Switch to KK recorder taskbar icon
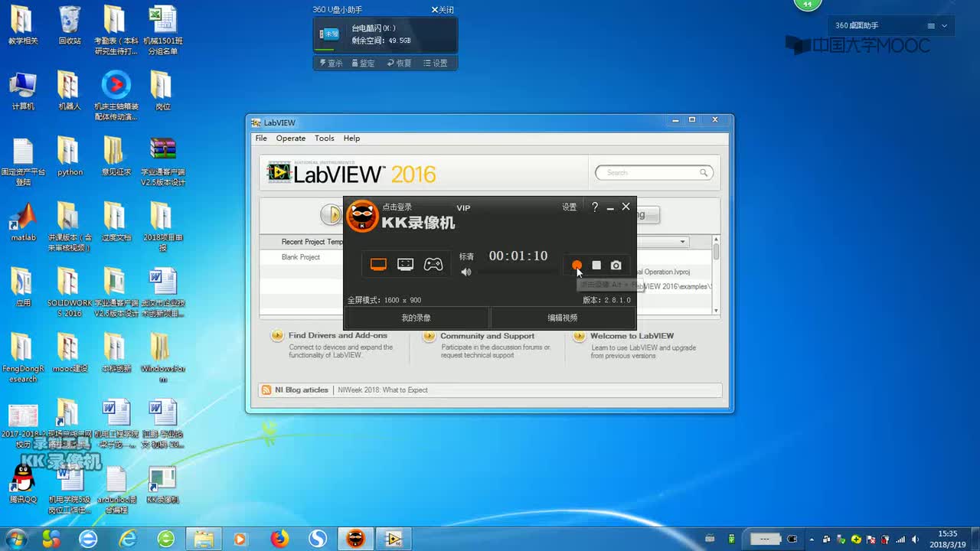 [356, 539]
